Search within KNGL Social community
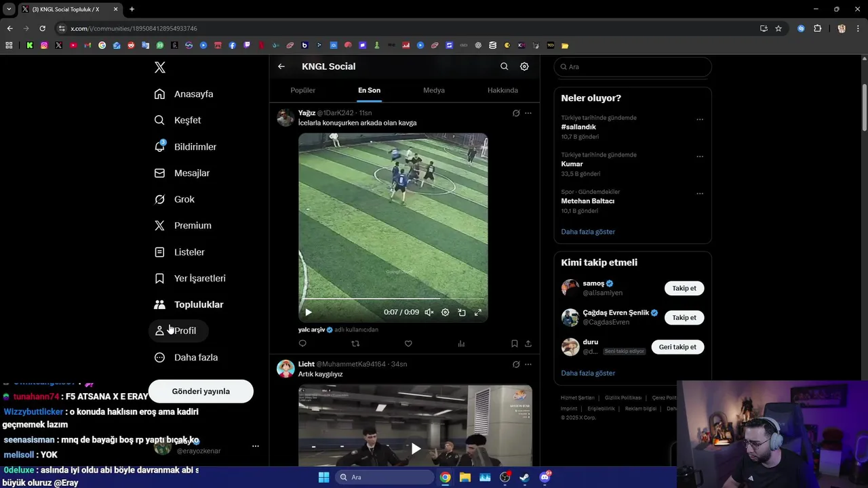 click(x=504, y=66)
